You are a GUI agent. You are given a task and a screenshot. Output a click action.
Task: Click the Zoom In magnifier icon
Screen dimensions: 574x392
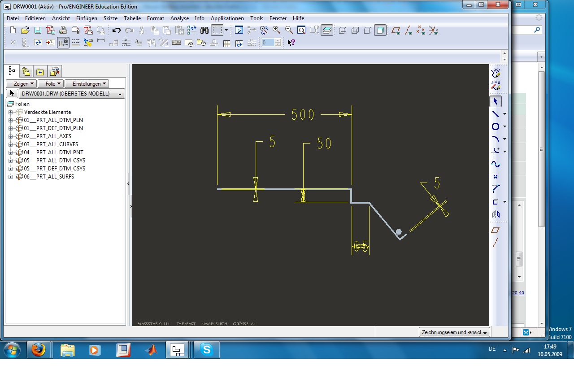(277, 30)
